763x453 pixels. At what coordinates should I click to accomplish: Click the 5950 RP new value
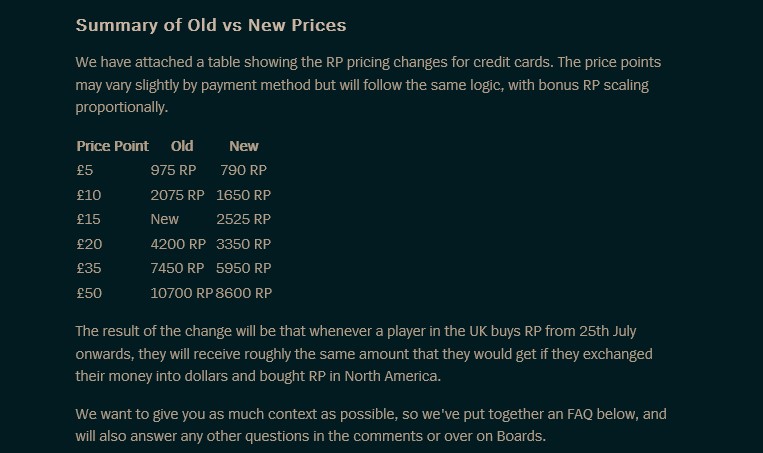pos(244,268)
